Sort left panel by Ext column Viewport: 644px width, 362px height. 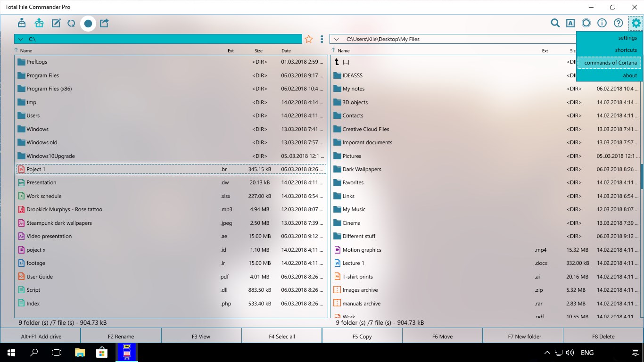[231, 50]
